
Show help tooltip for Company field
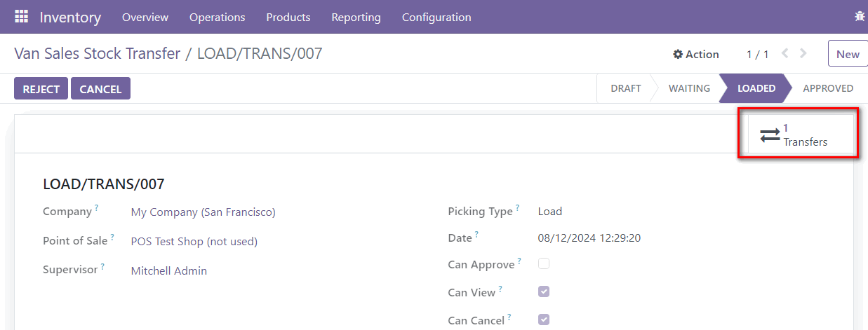(x=97, y=208)
